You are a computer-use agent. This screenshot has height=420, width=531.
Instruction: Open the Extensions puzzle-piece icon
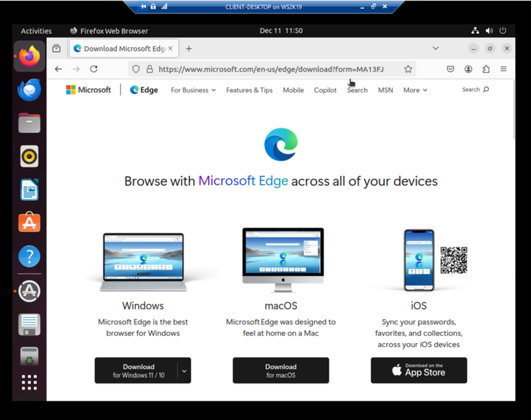point(486,69)
